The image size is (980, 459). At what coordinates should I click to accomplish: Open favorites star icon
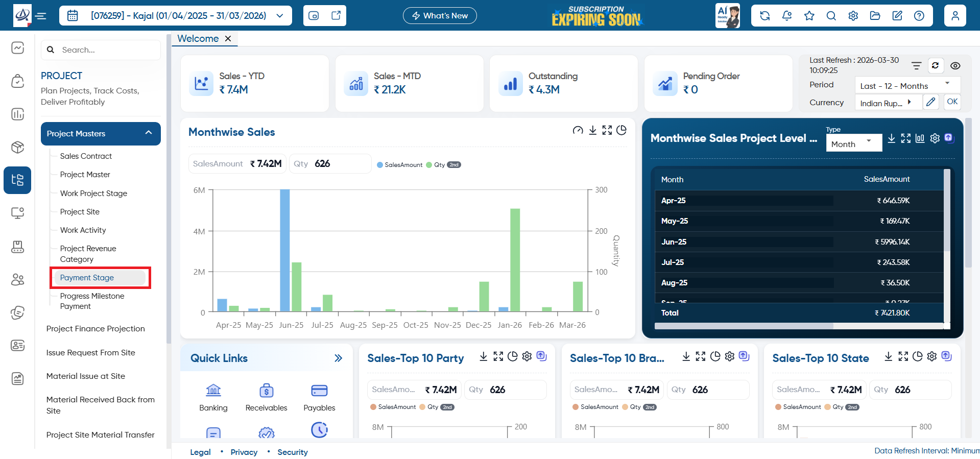[809, 16]
